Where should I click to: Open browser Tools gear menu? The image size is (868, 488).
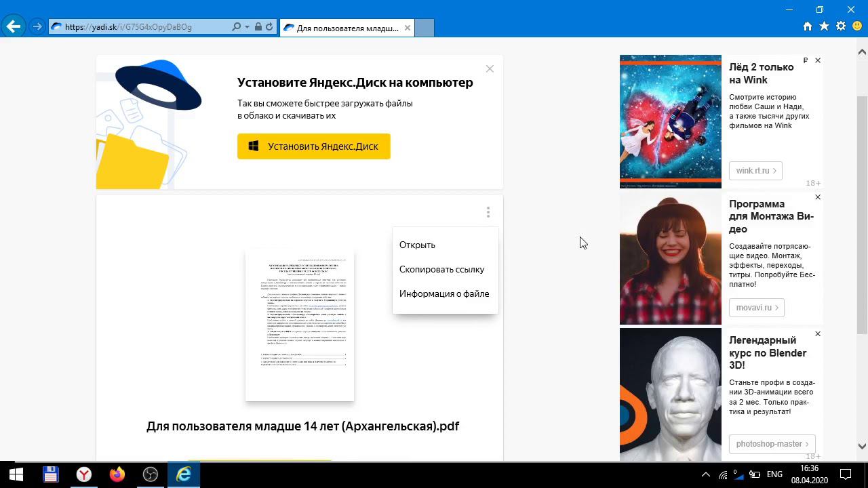[841, 26]
